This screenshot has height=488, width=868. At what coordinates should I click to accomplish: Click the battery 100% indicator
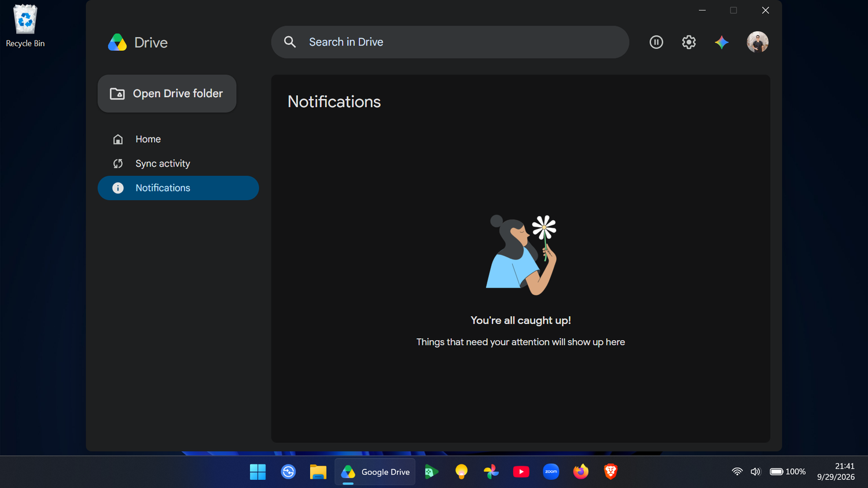point(788,472)
